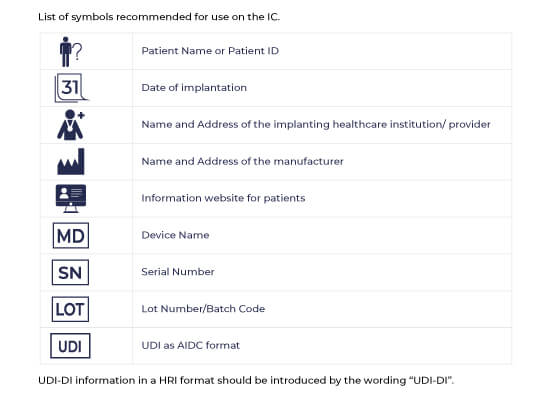Click the manufacturer factory icon
The image size is (550, 396).
pyautogui.click(x=71, y=161)
